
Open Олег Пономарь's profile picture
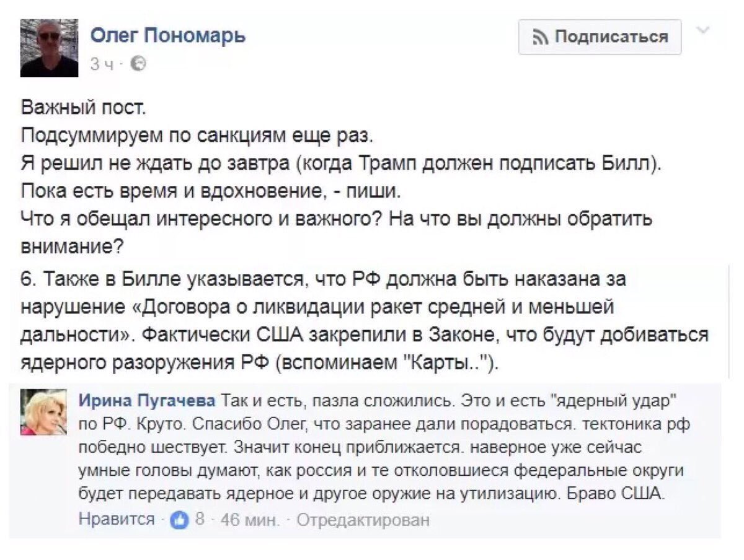(50, 48)
